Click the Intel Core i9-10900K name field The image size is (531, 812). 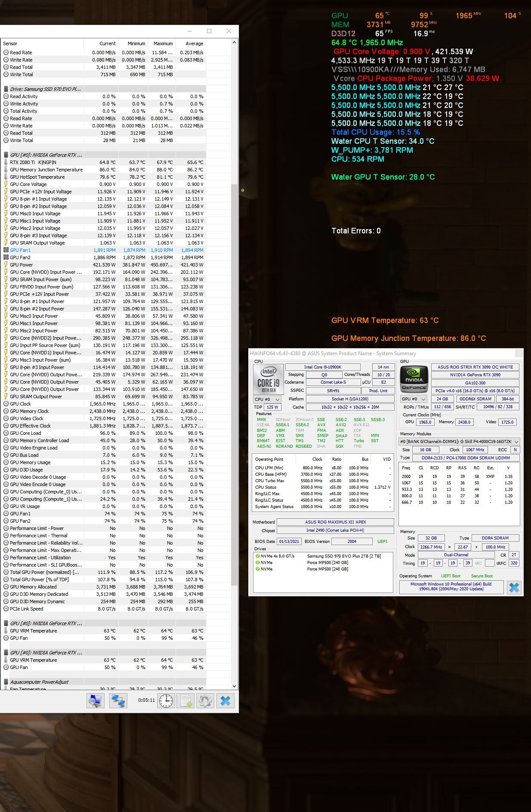(323, 367)
